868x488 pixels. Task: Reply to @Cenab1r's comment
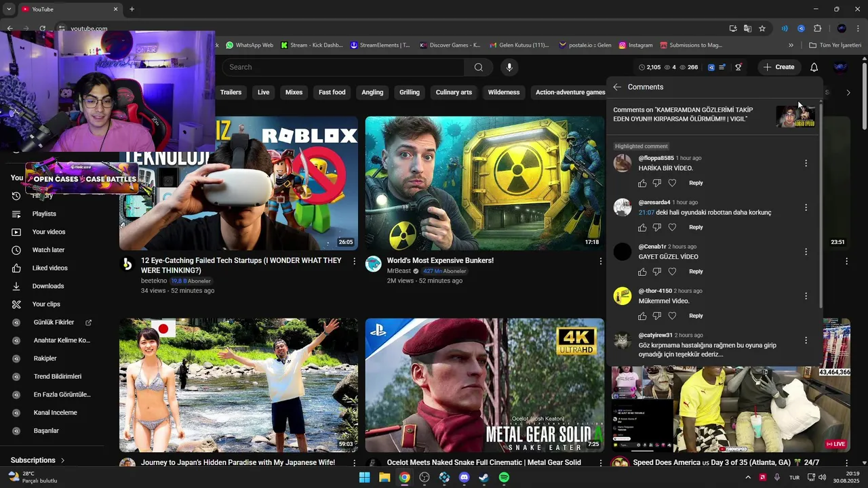696,272
